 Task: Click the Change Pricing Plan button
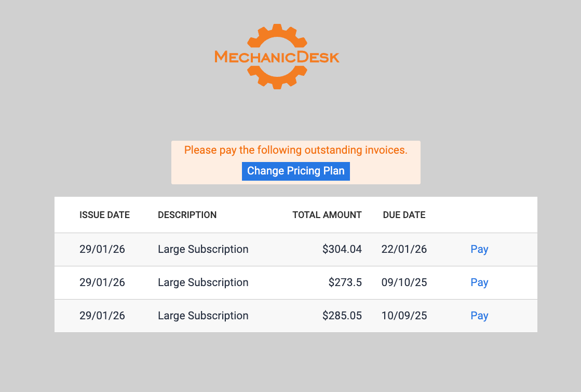click(x=295, y=171)
